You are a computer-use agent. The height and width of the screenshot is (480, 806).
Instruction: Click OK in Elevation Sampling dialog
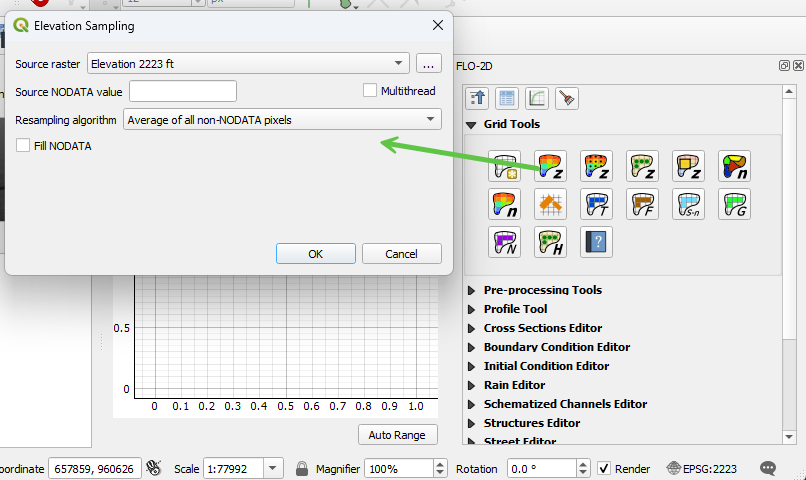point(315,254)
